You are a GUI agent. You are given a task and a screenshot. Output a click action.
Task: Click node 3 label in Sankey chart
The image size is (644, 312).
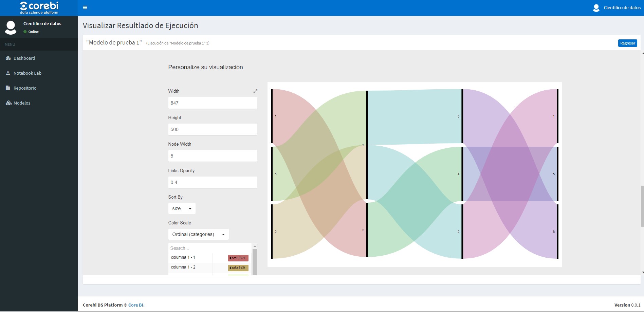[363, 145]
